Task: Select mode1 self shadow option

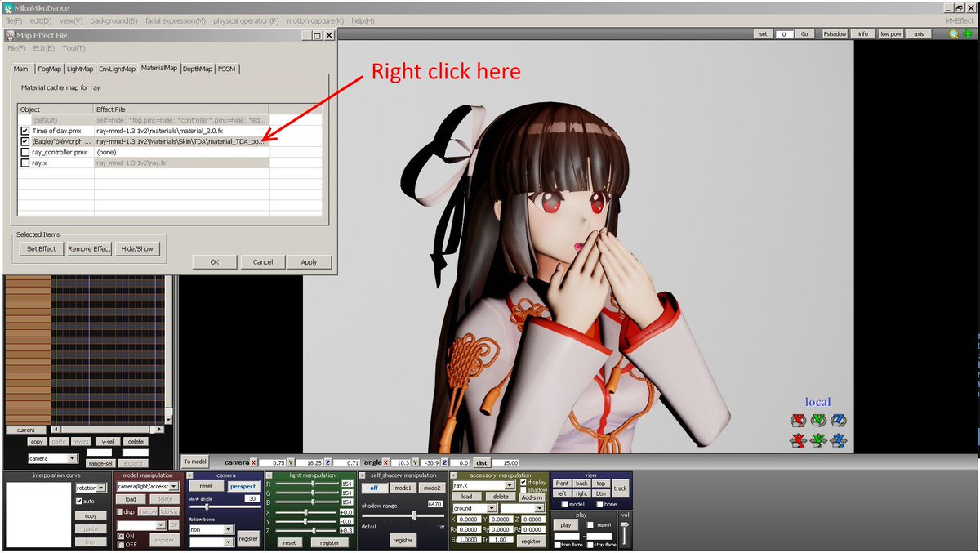Action: (x=403, y=488)
